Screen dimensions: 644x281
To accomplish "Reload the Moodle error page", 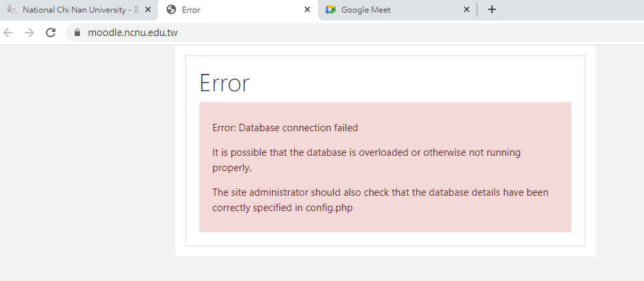I will 50,33.
